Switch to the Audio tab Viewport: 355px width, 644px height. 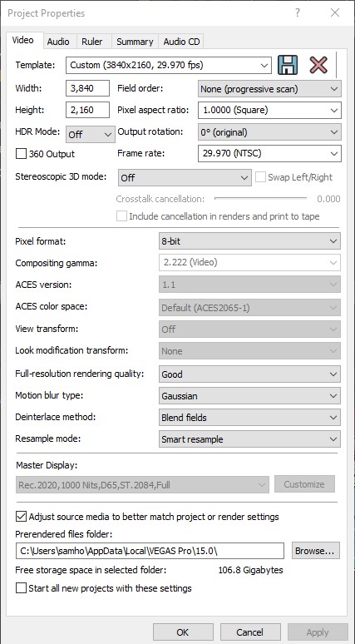pyautogui.click(x=58, y=42)
